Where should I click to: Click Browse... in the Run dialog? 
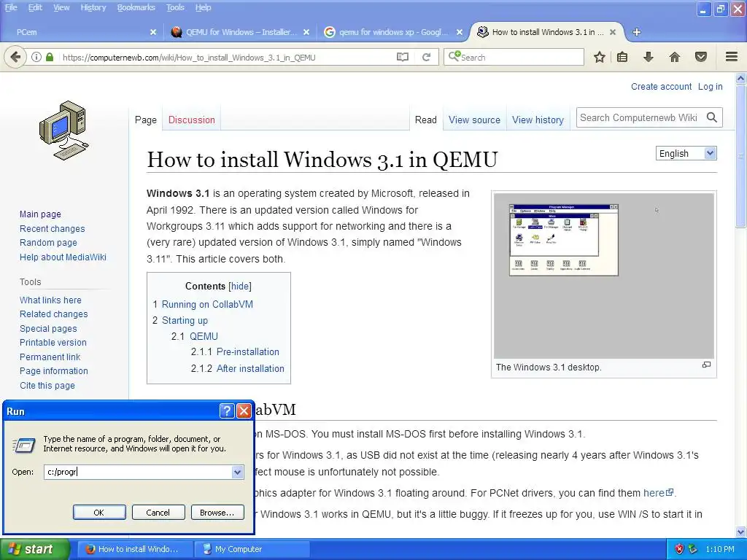217,513
